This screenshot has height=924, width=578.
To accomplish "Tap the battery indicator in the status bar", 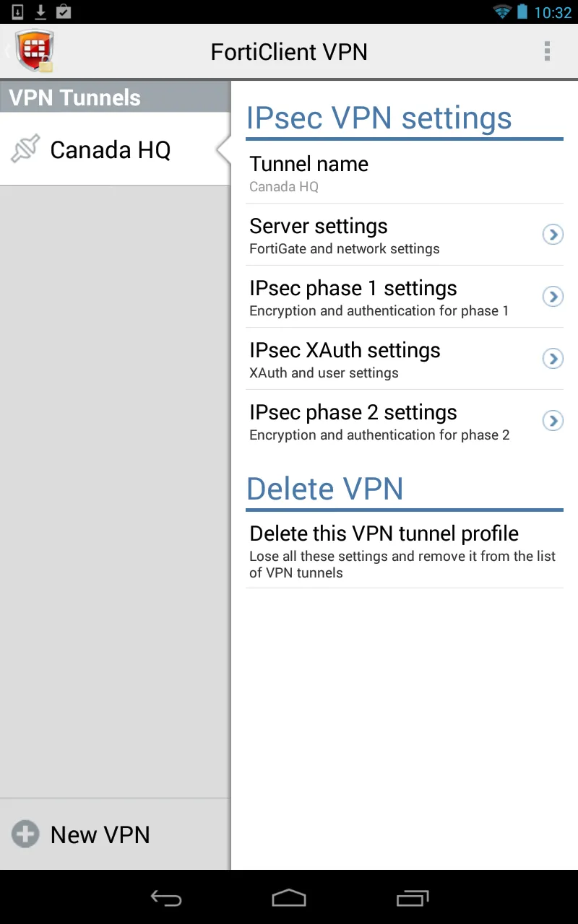I will point(522,11).
